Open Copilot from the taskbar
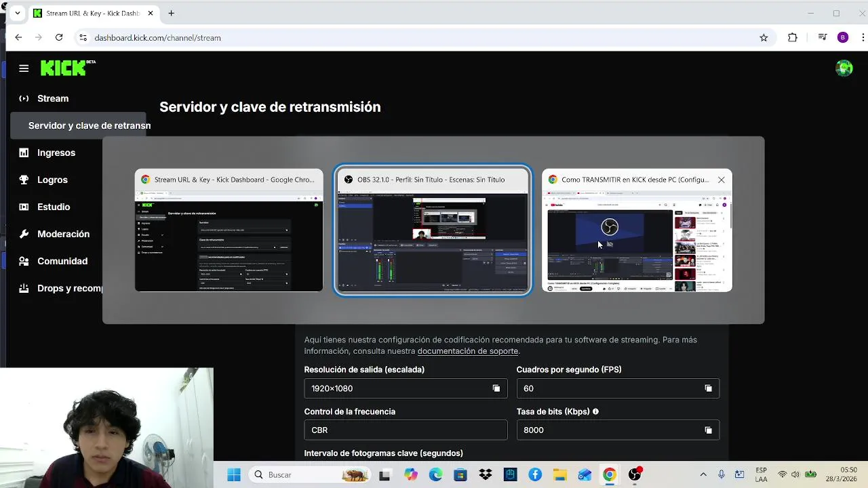This screenshot has width=868, height=488. [x=411, y=475]
